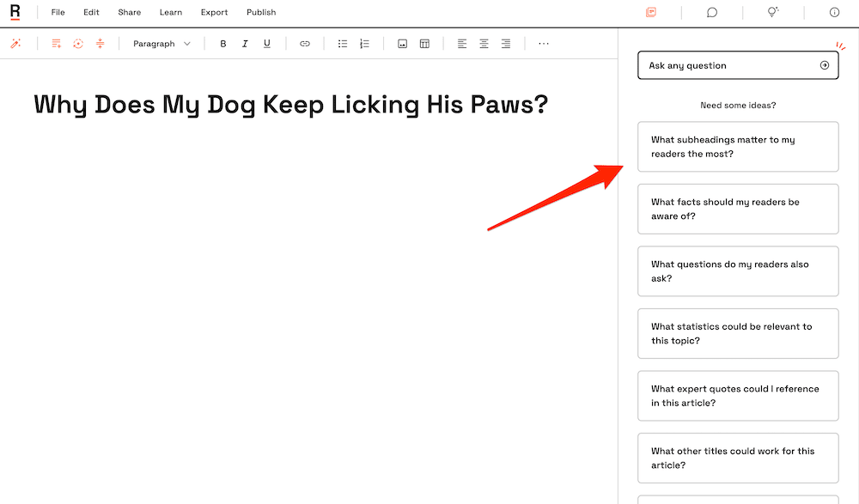
Task: Select 'What statistics could be relevant' suggestion
Action: pos(738,334)
